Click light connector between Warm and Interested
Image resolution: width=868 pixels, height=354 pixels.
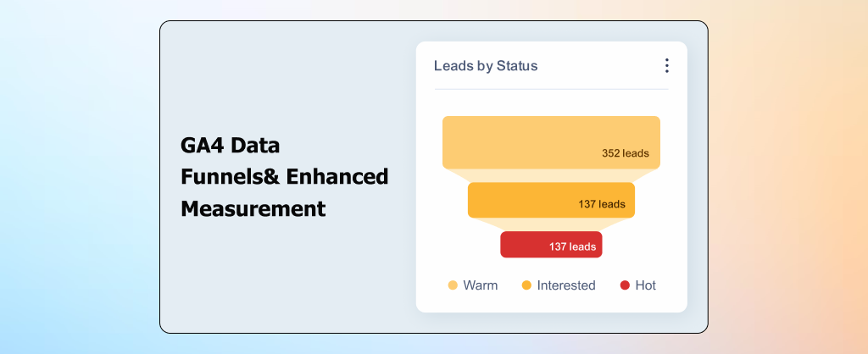pyautogui.click(x=551, y=175)
